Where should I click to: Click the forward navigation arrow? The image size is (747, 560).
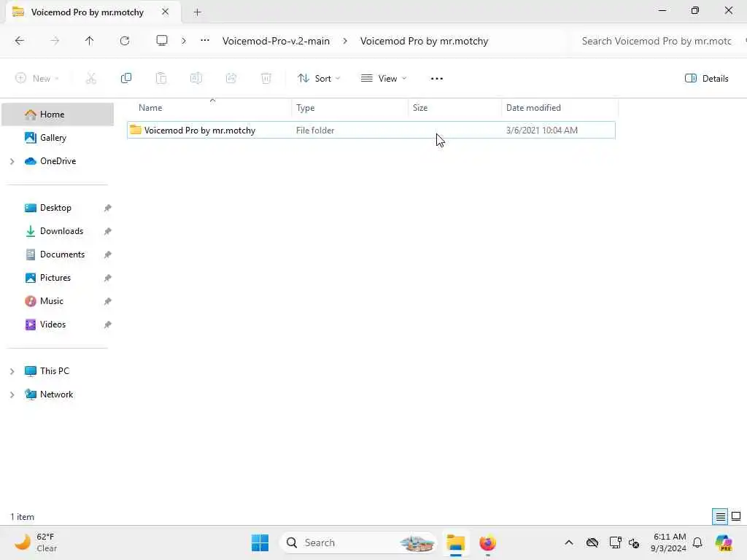[55, 41]
